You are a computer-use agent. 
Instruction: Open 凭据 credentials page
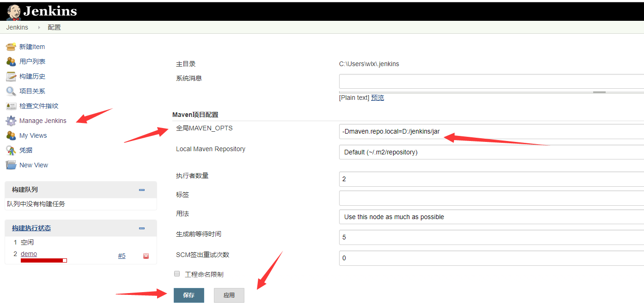26,150
